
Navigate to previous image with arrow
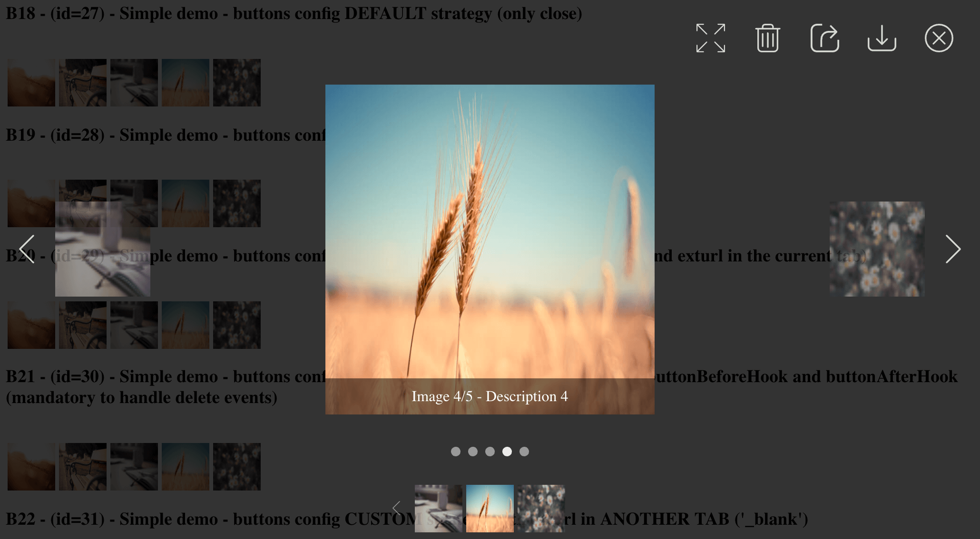point(25,249)
